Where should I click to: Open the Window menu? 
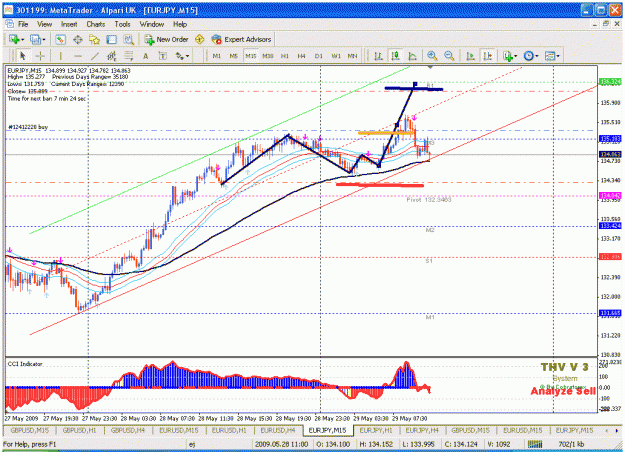[151, 24]
